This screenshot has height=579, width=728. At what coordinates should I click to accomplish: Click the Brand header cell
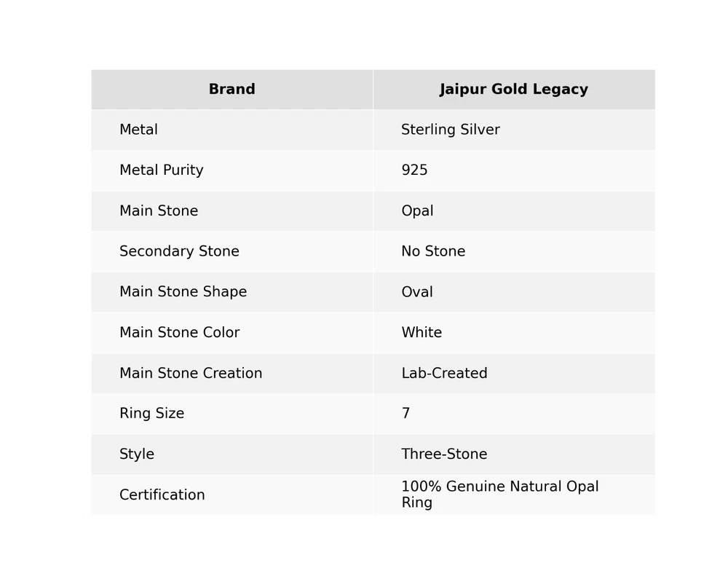tap(232, 90)
